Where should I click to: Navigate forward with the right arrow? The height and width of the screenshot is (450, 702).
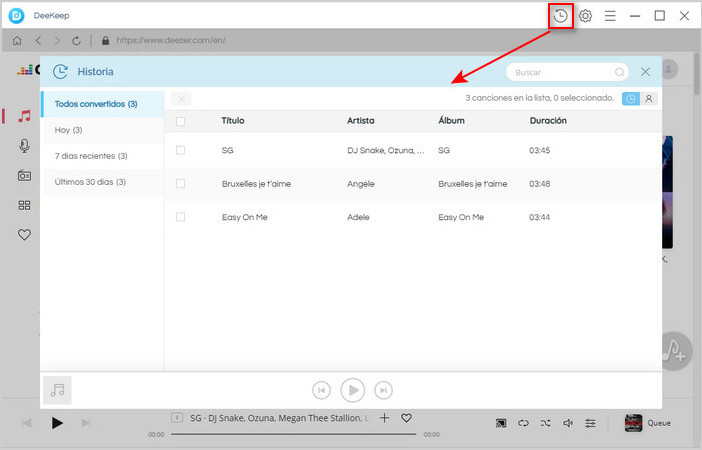click(x=57, y=41)
